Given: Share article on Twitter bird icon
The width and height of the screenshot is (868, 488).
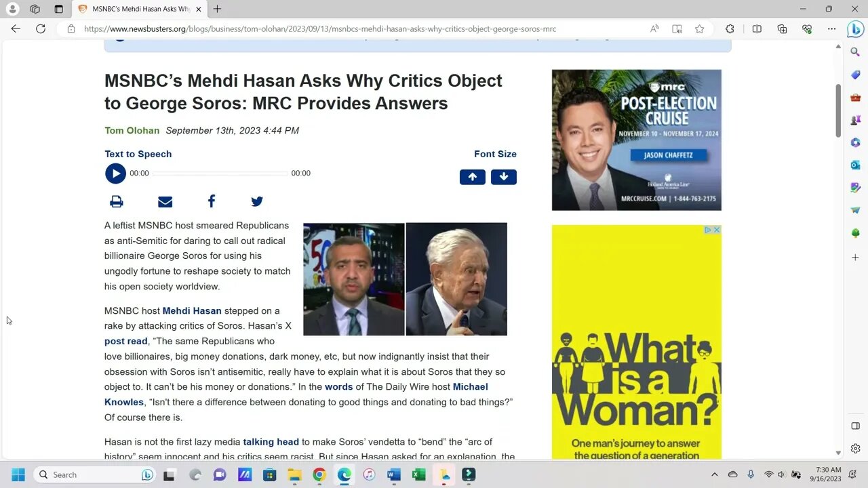Looking at the screenshot, I should click(x=257, y=201).
